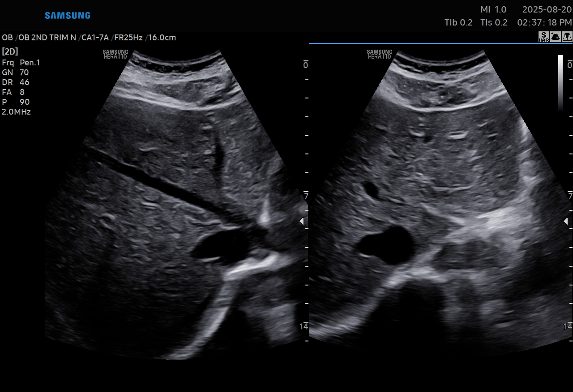
Task: Click the GN 70 gain parameter
Action: pyautogui.click(x=16, y=72)
